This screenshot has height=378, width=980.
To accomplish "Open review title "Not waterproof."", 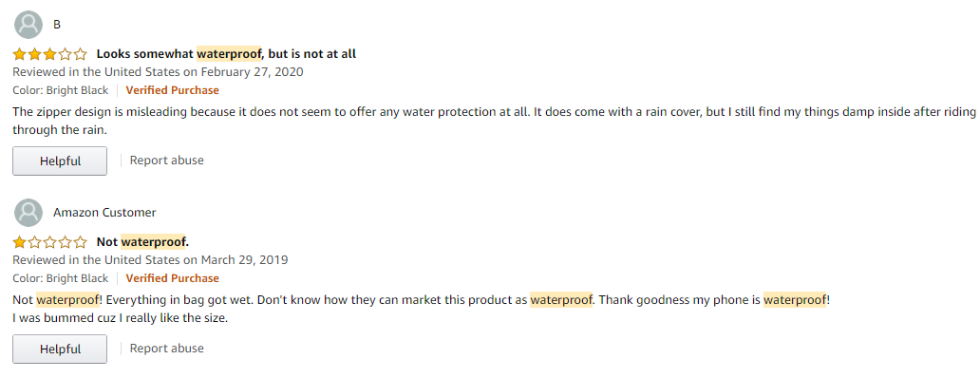I will (x=142, y=242).
